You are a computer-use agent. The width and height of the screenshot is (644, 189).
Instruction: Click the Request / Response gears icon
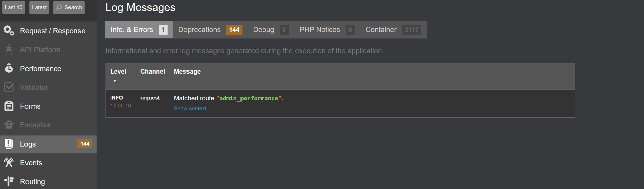click(x=9, y=31)
